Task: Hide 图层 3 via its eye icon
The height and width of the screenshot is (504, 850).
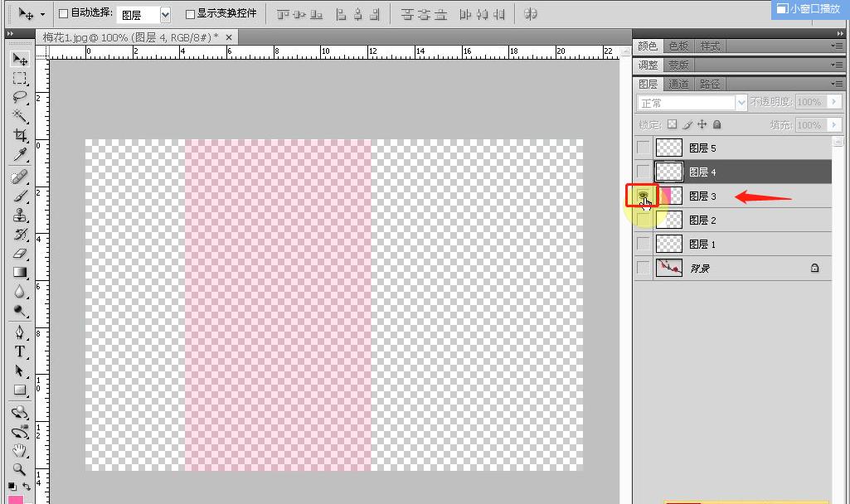Action: click(644, 196)
